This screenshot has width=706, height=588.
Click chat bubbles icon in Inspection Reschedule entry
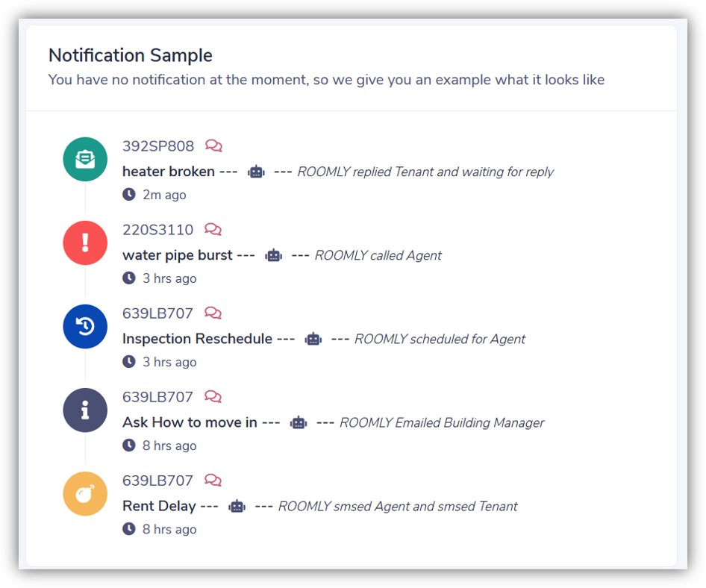coord(213,313)
